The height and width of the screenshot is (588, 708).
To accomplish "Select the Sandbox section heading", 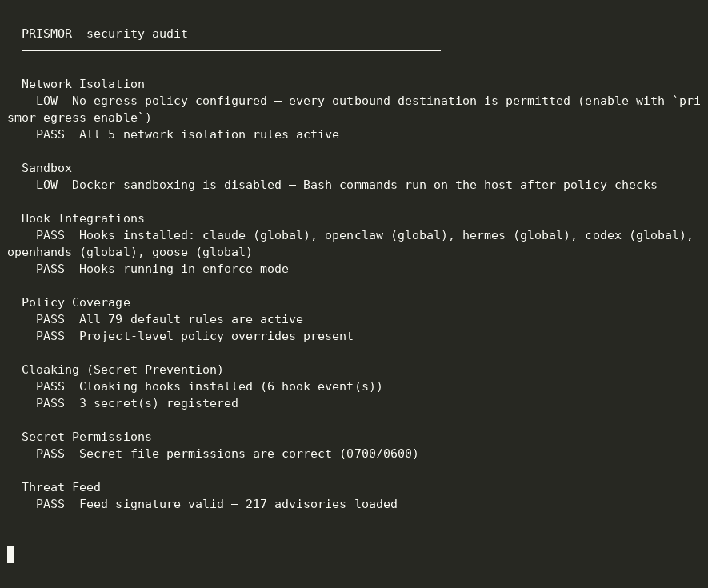I will (46, 168).
